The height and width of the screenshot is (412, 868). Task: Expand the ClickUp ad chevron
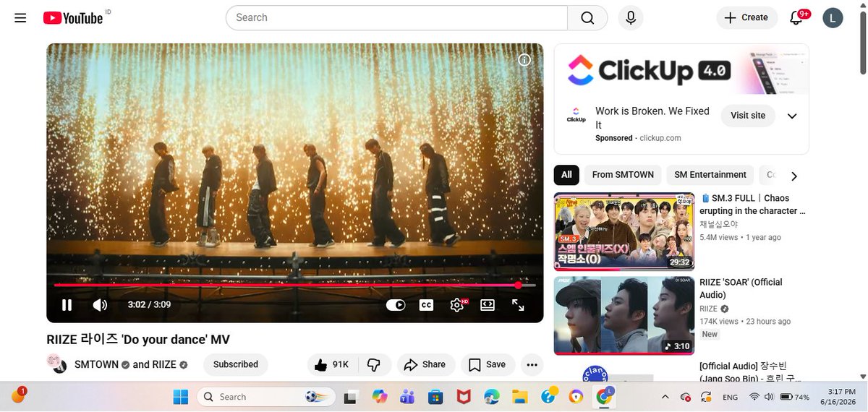point(792,116)
